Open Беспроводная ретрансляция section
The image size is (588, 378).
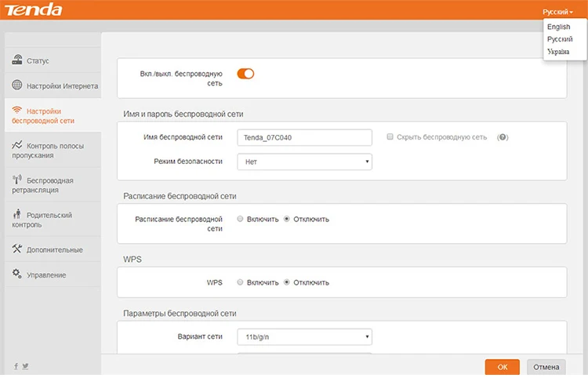click(53, 184)
